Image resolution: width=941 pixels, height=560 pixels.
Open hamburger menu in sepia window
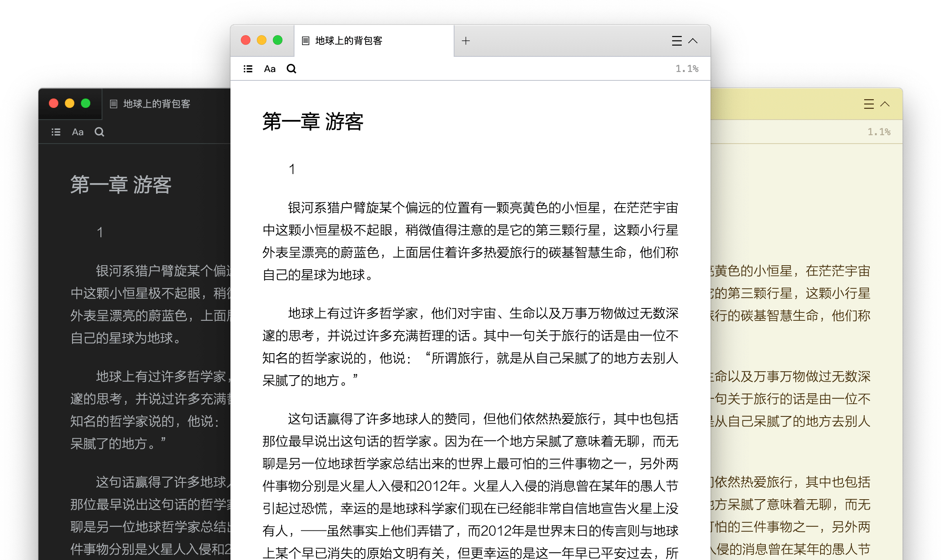point(869,104)
